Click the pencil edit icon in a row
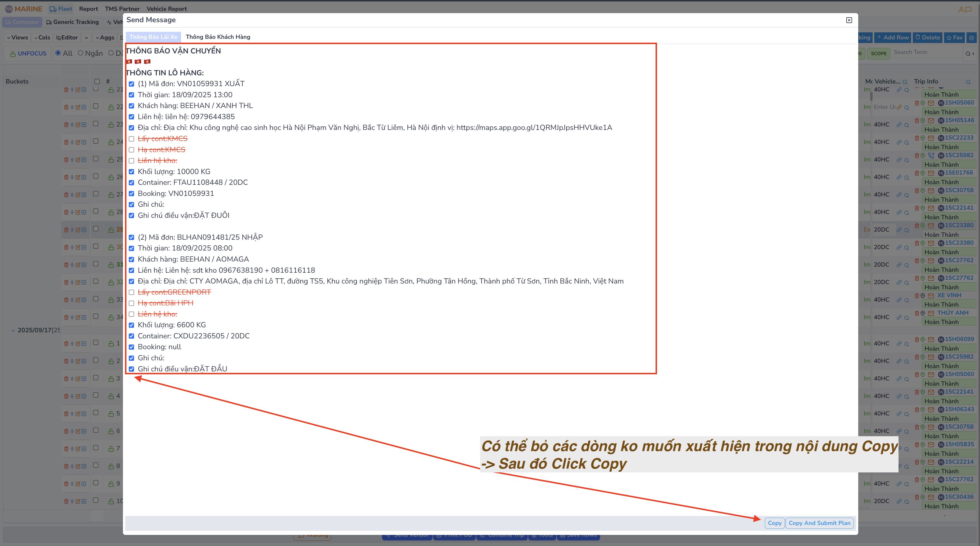The width and height of the screenshot is (980, 546). pos(78,89)
